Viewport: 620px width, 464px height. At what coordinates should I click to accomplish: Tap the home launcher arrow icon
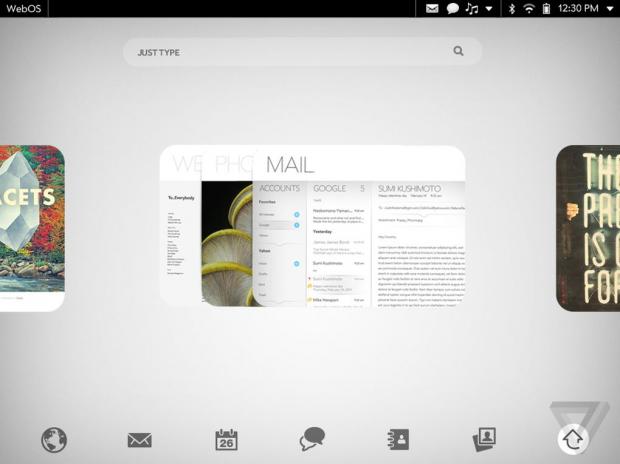tap(572, 439)
